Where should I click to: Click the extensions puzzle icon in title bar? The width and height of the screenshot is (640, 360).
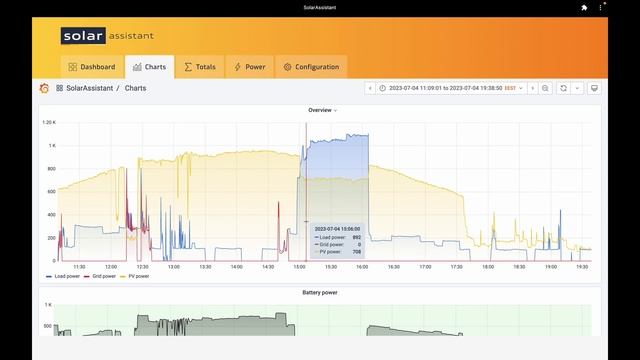[584, 7]
